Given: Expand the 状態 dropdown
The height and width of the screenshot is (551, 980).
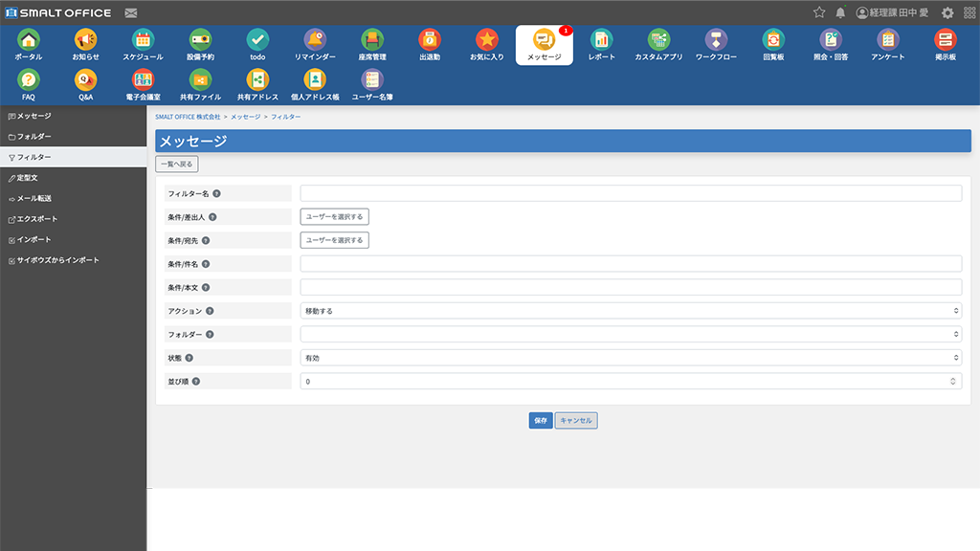Looking at the screenshot, I should (x=630, y=358).
